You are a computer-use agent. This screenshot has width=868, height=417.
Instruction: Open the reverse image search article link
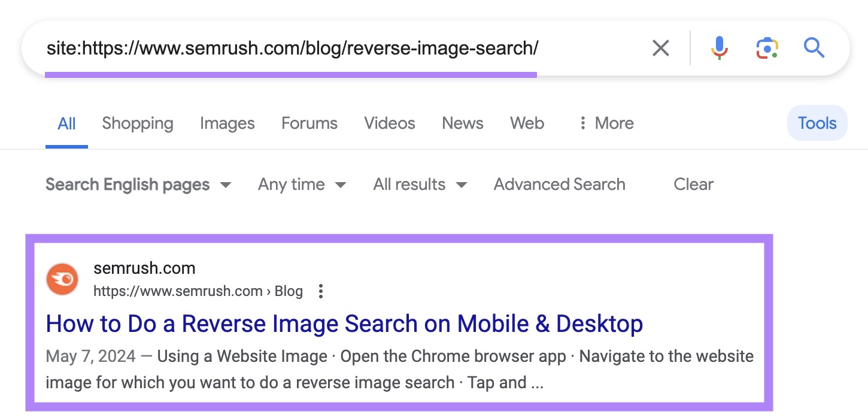(345, 324)
